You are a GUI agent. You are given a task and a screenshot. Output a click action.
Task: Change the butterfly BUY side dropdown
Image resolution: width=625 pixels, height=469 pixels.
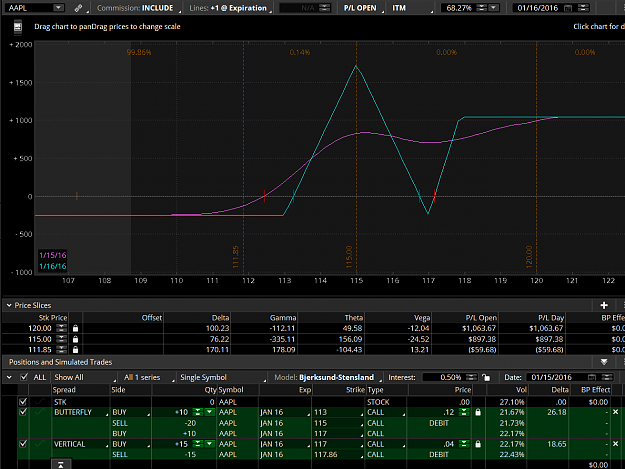[130, 412]
